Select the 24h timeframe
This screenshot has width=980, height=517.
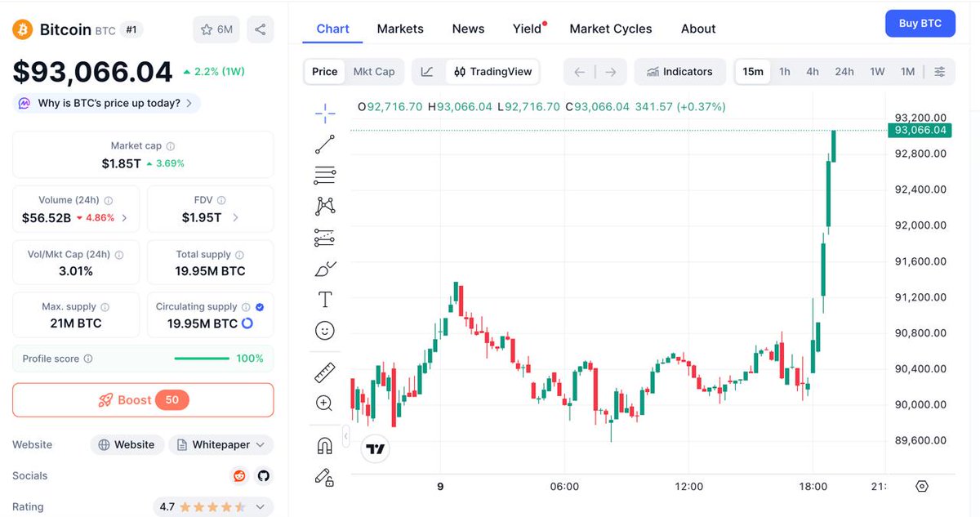(x=844, y=72)
